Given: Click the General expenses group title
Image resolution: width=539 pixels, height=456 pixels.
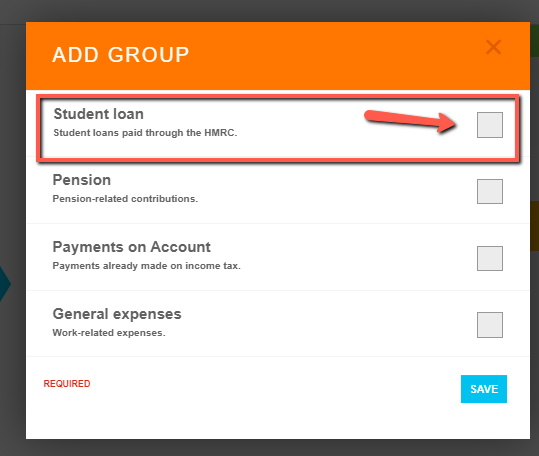Looking at the screenshot, I should point(117,314).
